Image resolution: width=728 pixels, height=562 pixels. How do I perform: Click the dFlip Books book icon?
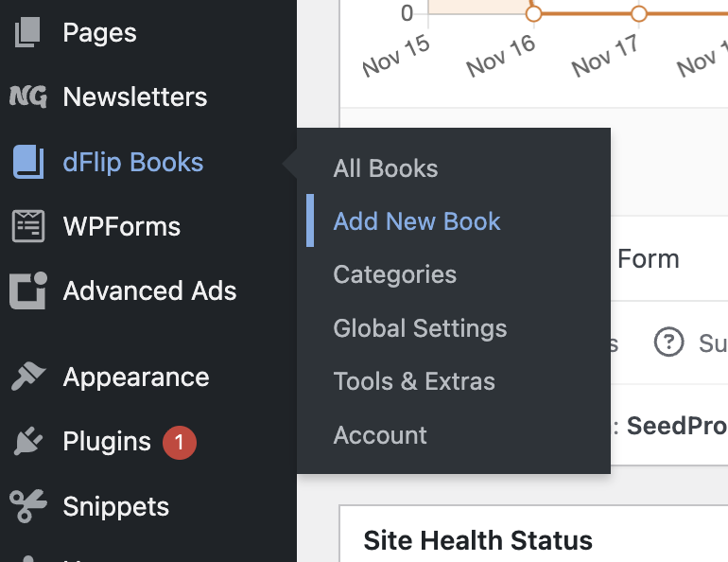(x=27, y=162)
